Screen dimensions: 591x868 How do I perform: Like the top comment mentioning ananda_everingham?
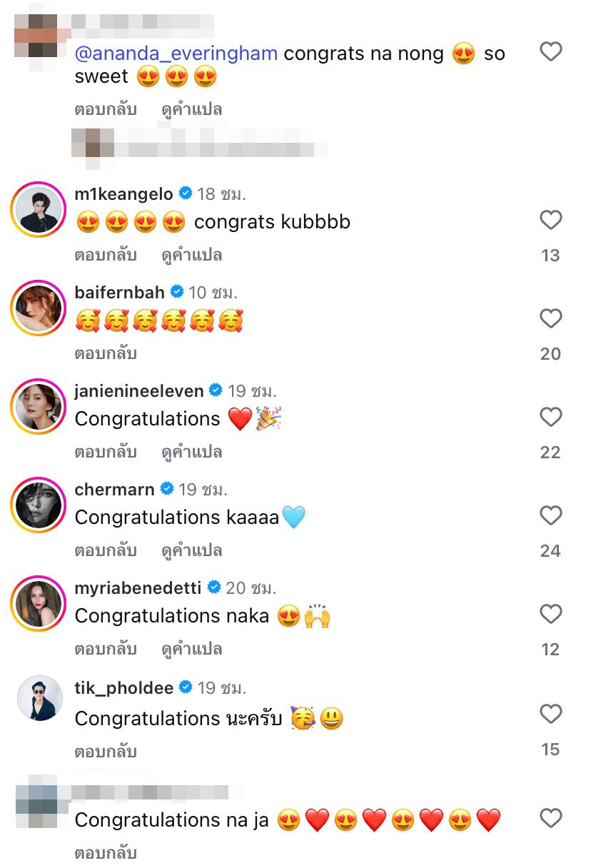550,52
